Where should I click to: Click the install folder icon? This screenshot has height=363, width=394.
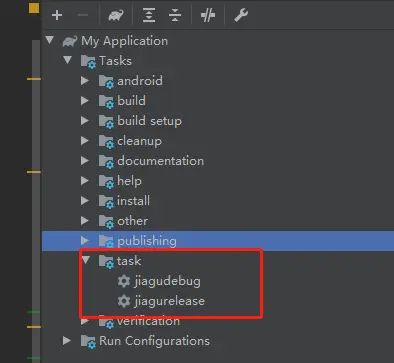(x=106, y=202)
